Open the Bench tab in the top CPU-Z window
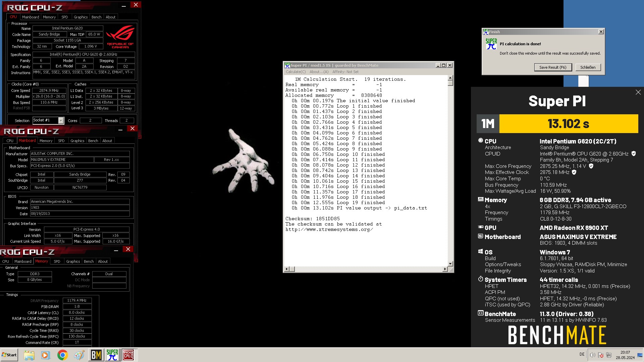The width and height of the screenshot is (644, 362). (96, 17)
